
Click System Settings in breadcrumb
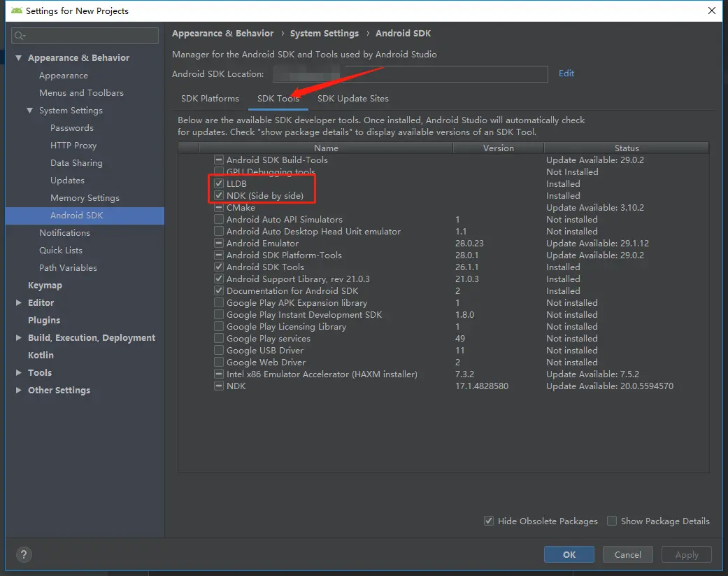(324, 34)
